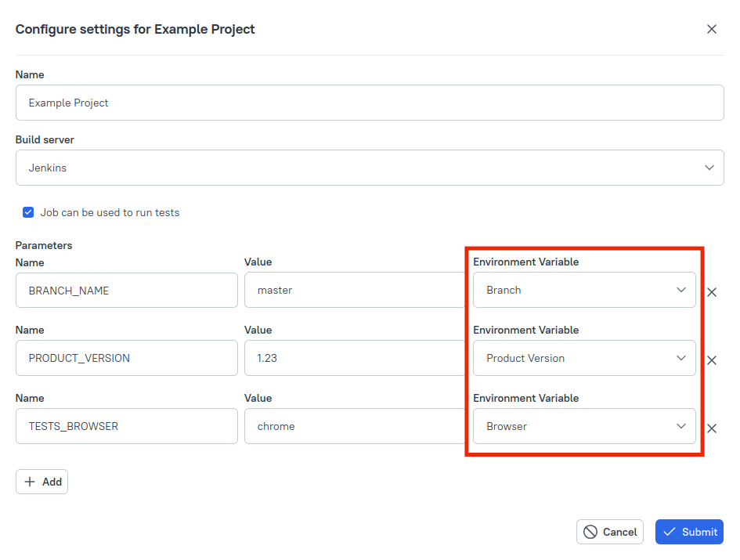
Task: Click the chevron on the Jenkins dropdown
Action: point(709,167)
